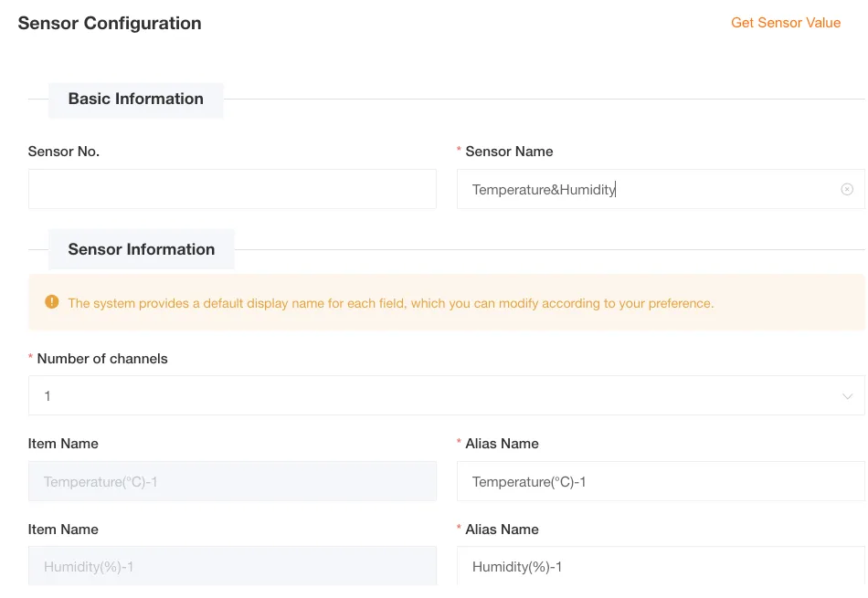868x598 pixels.
Task: Open the Number of channels dropdown
Action: (447, 395)
